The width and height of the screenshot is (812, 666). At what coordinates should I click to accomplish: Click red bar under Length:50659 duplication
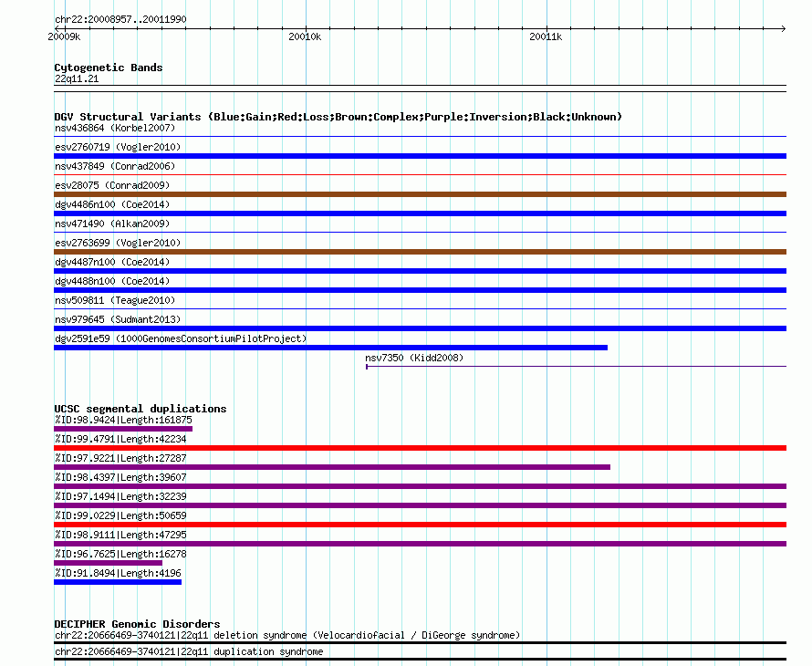[420, 525]
